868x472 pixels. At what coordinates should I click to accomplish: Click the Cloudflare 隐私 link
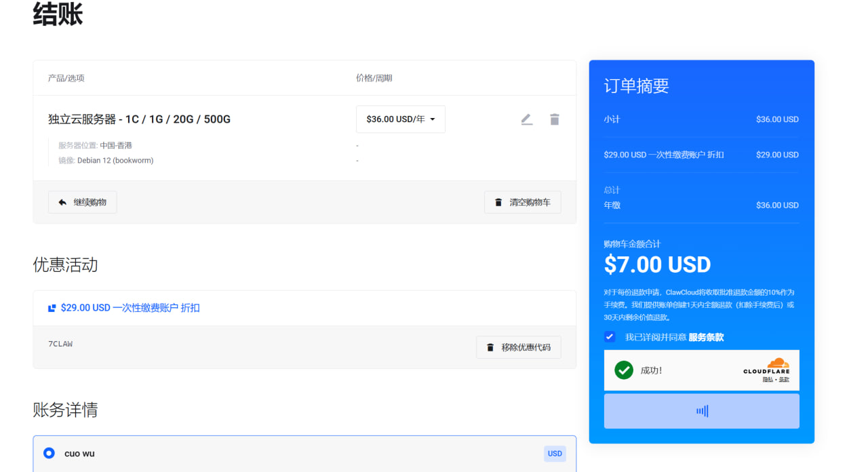(x=768, y=380)
